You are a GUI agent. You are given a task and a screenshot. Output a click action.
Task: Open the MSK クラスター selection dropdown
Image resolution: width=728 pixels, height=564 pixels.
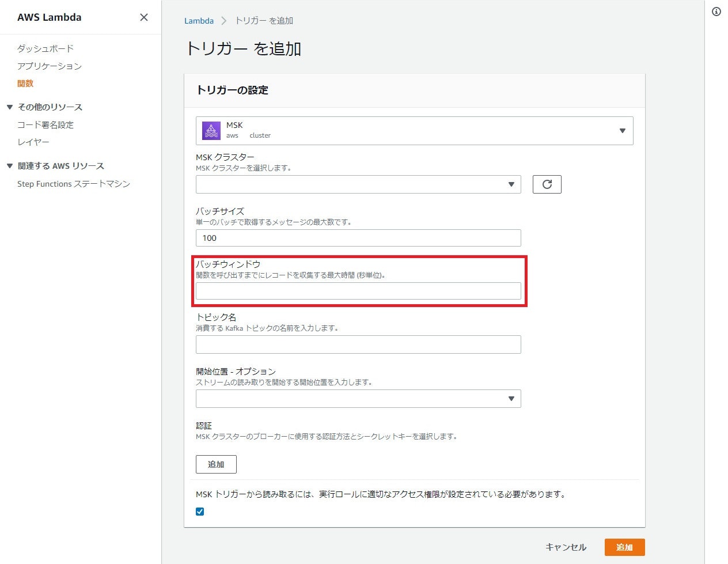pyautogui.click(x=358, y=184)
